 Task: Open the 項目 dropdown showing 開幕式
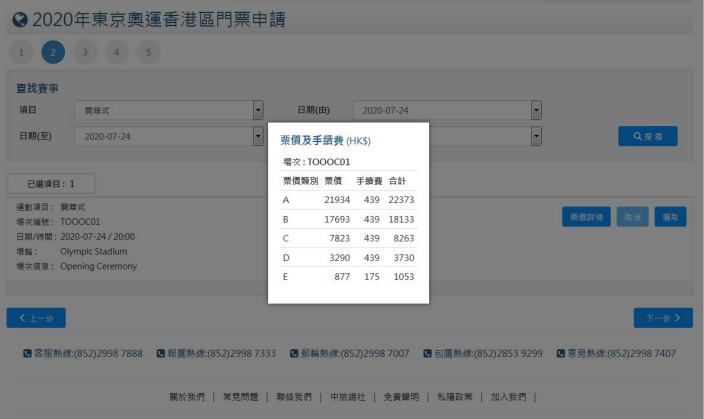click(169, 110)
